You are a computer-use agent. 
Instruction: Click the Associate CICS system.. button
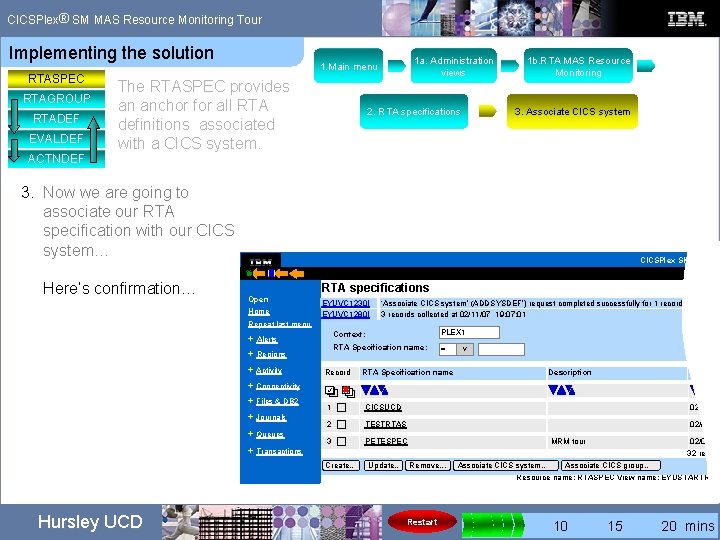point(506,466)
